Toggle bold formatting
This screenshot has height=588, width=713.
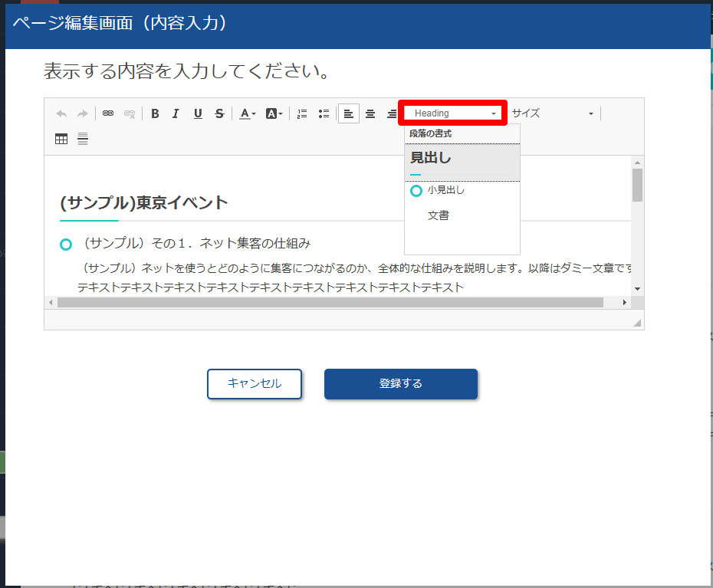(155, 113)
